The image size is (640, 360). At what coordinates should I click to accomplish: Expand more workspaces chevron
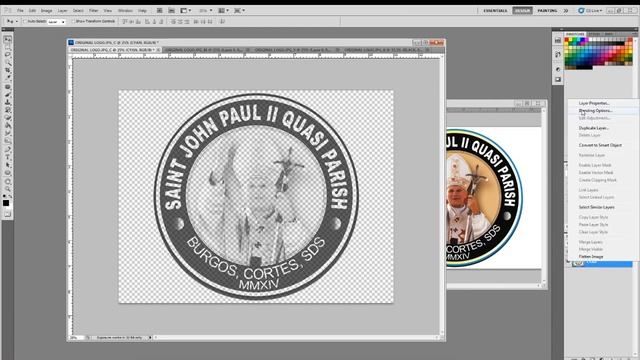pyautogui.click(x=566, y=10)
